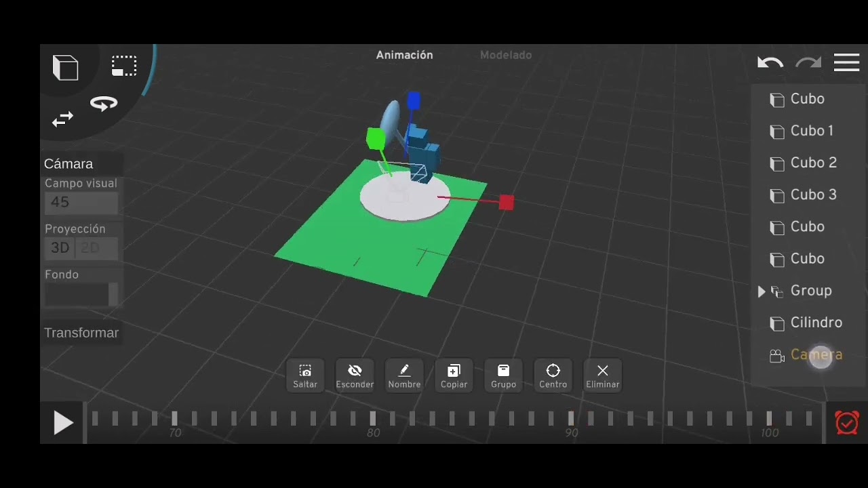Click the Saltar camera button
The height and width of the screenshot is (488, 868).
305,375
